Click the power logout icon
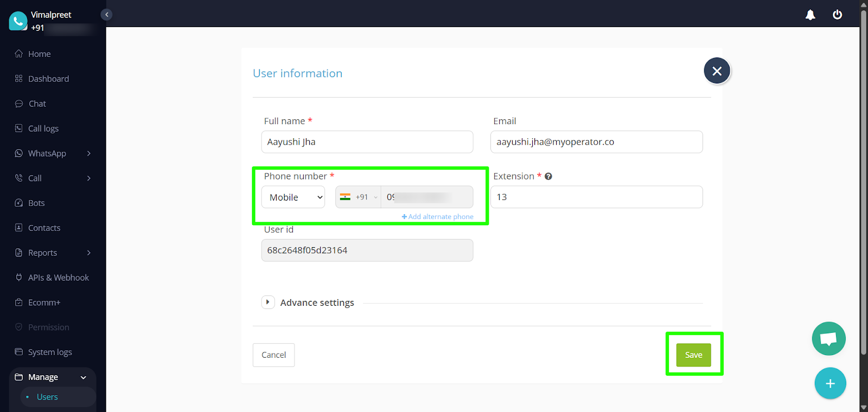 (x=837, y=15)
